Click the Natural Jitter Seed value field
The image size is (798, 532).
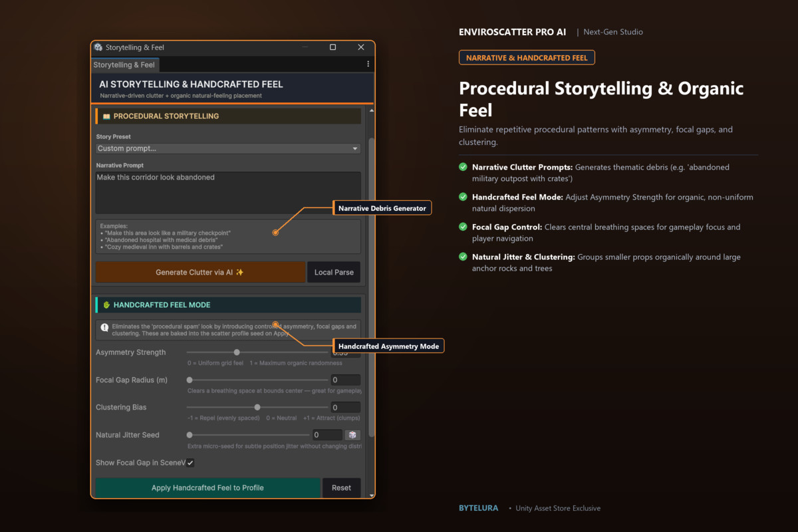point(327,435)
